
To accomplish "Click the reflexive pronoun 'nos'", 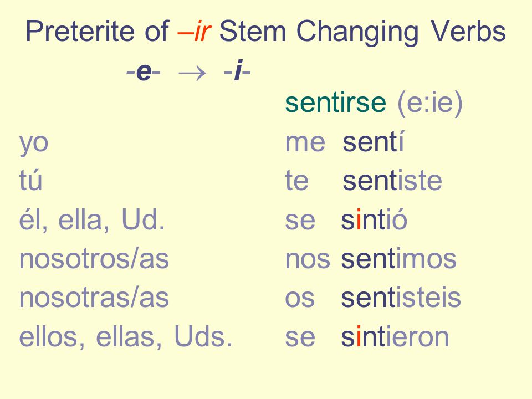I will pos(308,259).
